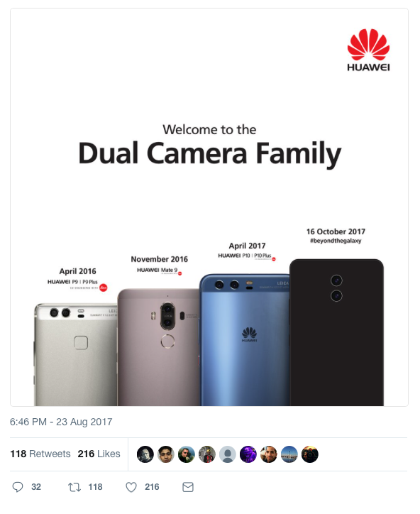Click the second liker avatar

pos(166,454)
